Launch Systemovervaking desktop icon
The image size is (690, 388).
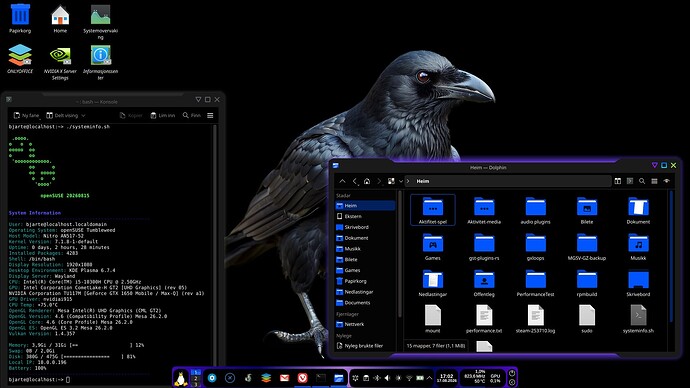[100, 21]
